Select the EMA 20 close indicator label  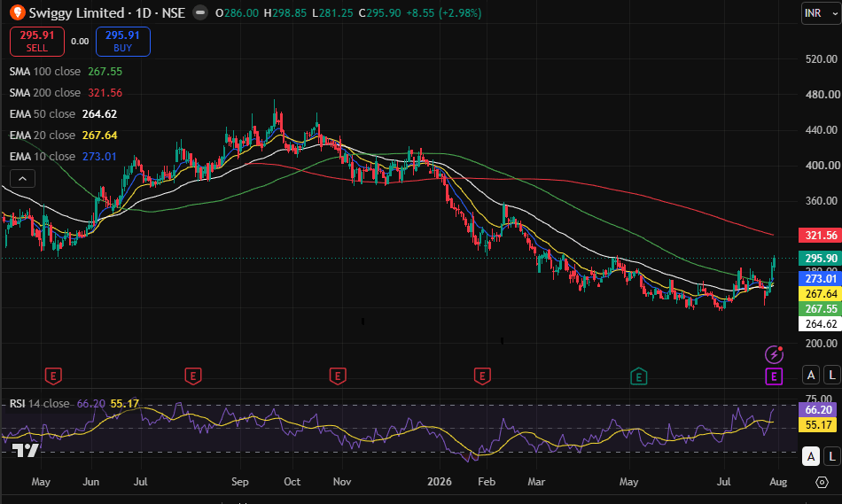[43, 136]
